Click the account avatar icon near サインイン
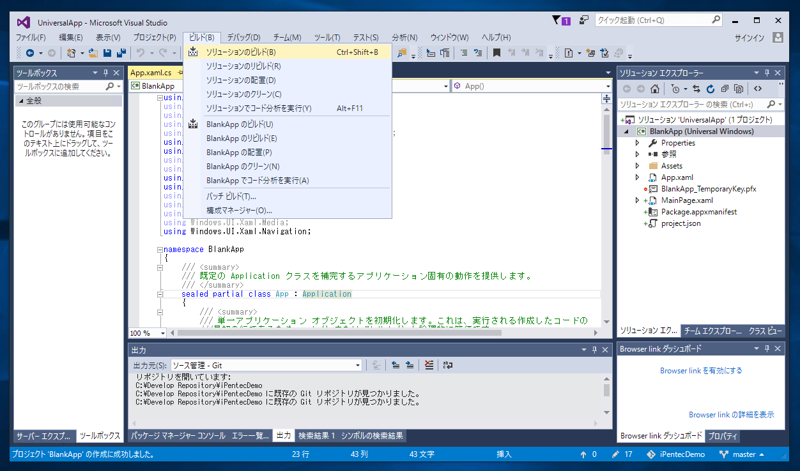 pos(778,38)
